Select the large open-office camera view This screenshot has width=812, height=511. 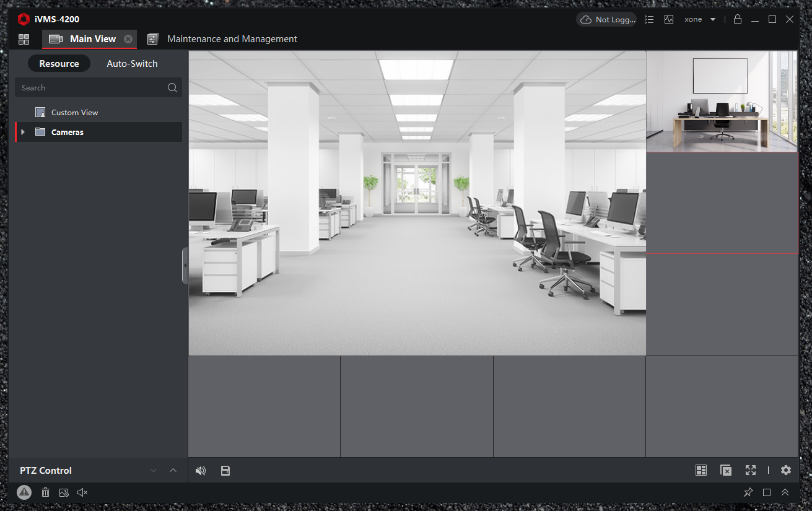click(x=417, y=203)
